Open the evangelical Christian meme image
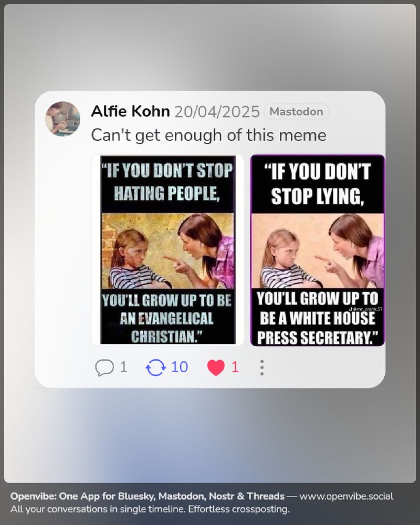The image size is (420, 525). 167,250
